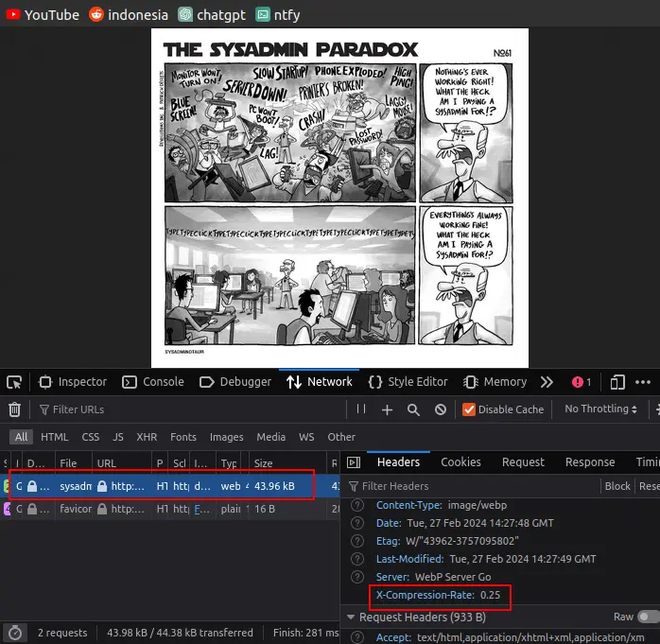
Task: Open the ntfy bookmark
Action: tap(278, 15)
